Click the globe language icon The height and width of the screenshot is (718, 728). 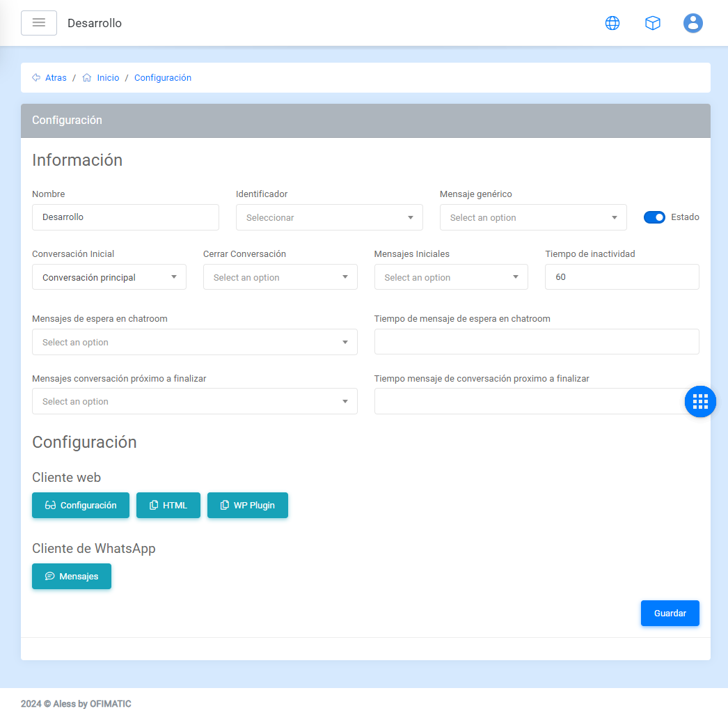click(x=612, y=23)
